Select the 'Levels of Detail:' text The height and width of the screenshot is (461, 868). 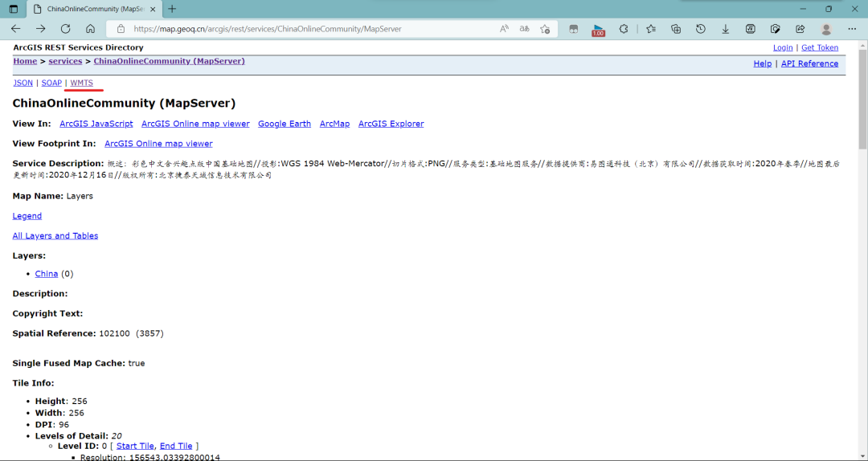pyautogui.click(x=72, y=436)
